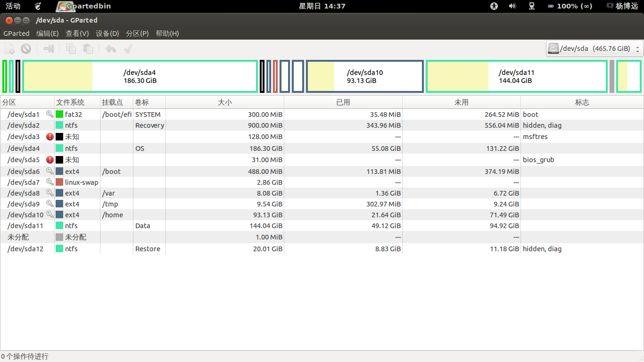This screenshot has height=362, width=644.
Task: Click the Paste partition toolbar icon
Action: tap(88, 48)
